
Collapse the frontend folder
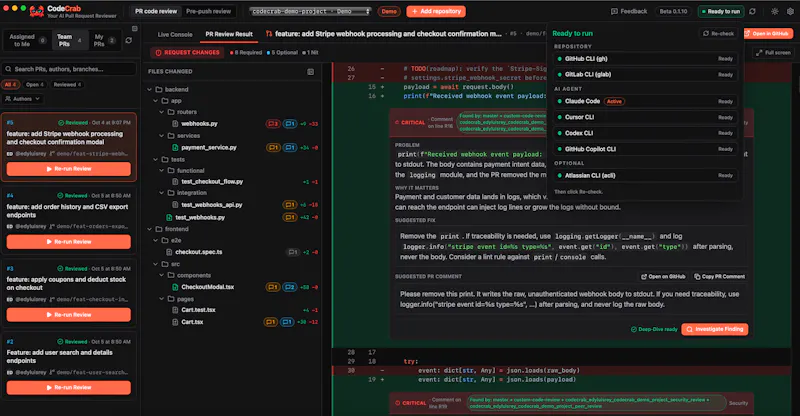[x=149, y=229]
